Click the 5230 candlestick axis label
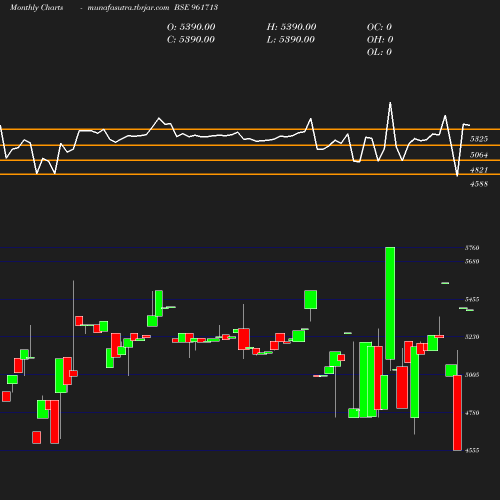This screenshot has width=500, height=500. [472, 337]
